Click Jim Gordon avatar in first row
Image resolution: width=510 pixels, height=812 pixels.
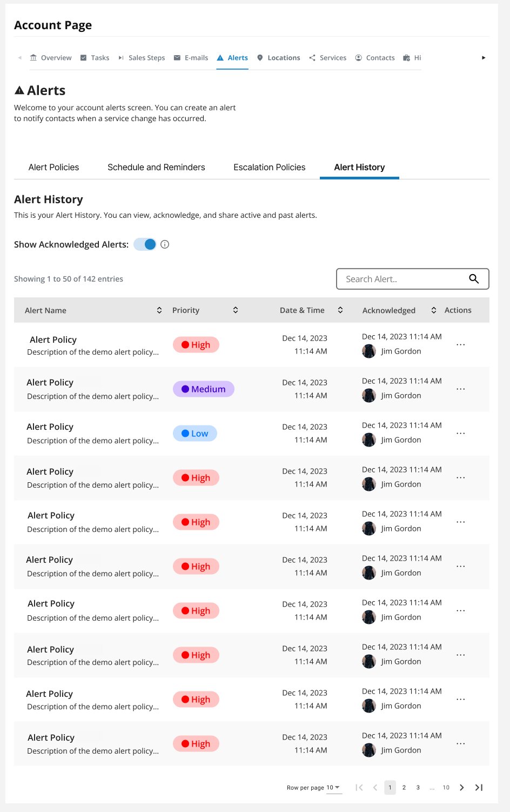coord(369,351)
